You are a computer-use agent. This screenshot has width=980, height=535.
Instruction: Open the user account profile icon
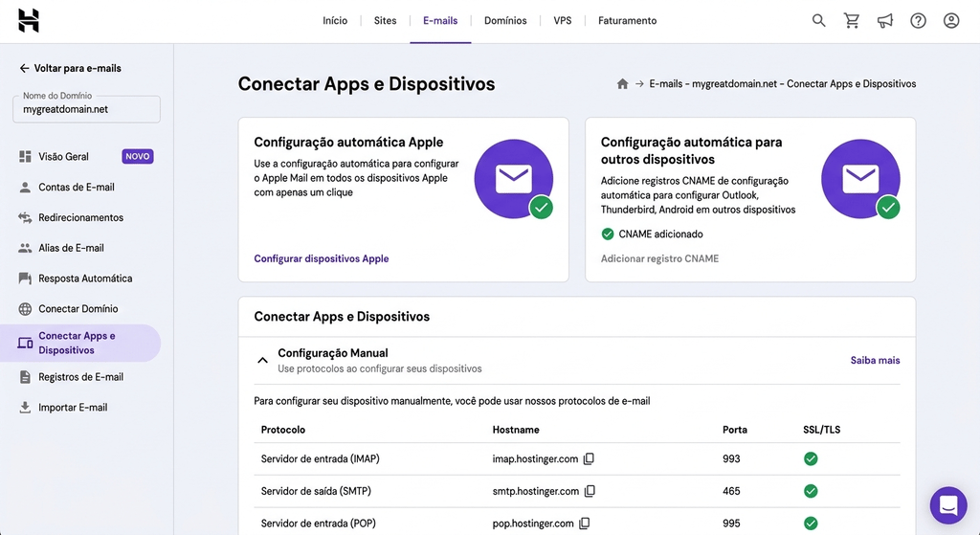pos(951,21)
